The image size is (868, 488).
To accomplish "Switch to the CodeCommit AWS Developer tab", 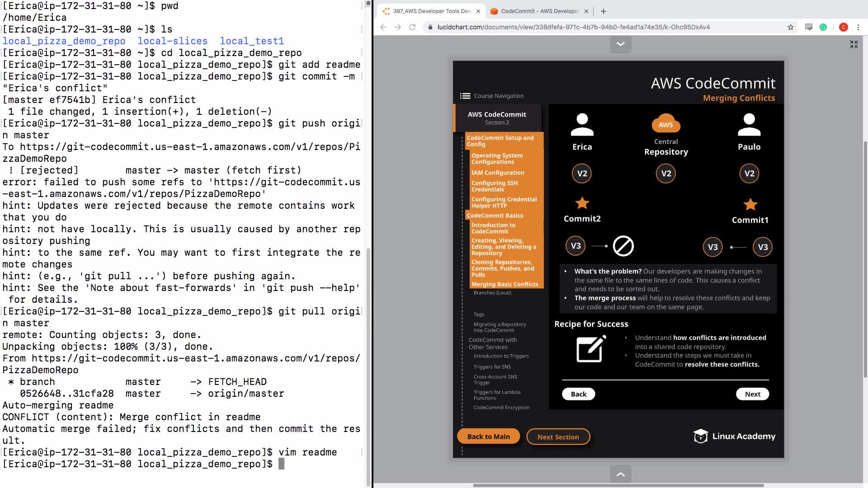I will click(539, 11).
